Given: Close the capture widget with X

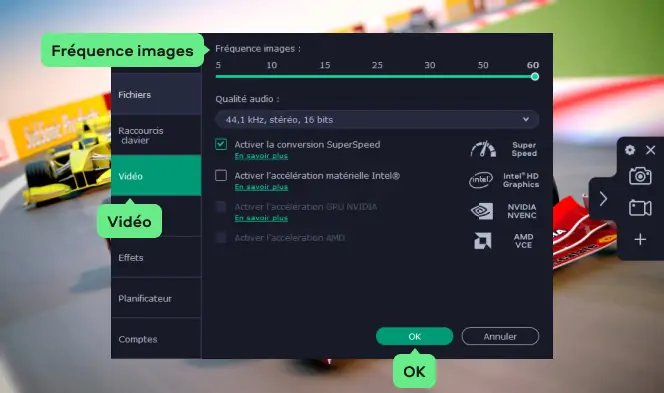Looking at the screenshot, I should [x=650, y=149].
